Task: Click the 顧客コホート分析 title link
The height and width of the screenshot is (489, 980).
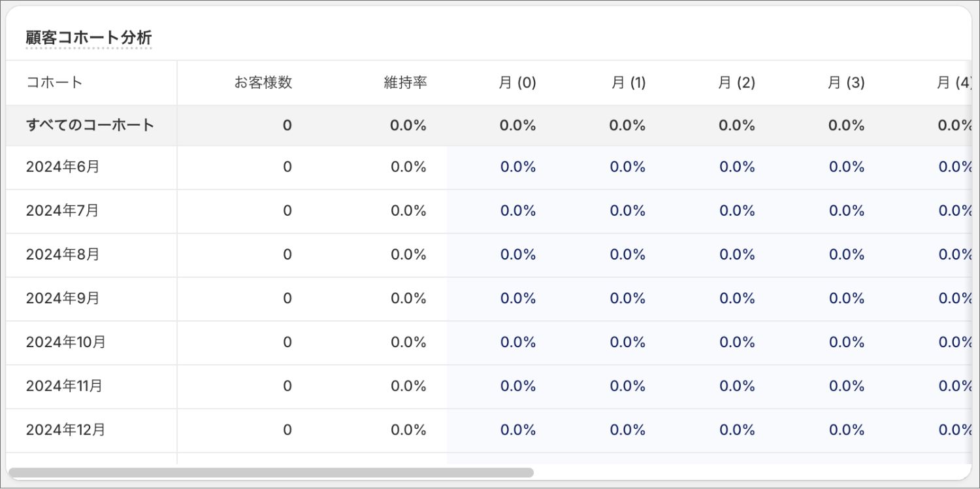Action: pyautogui.click(x=89, y=38)
